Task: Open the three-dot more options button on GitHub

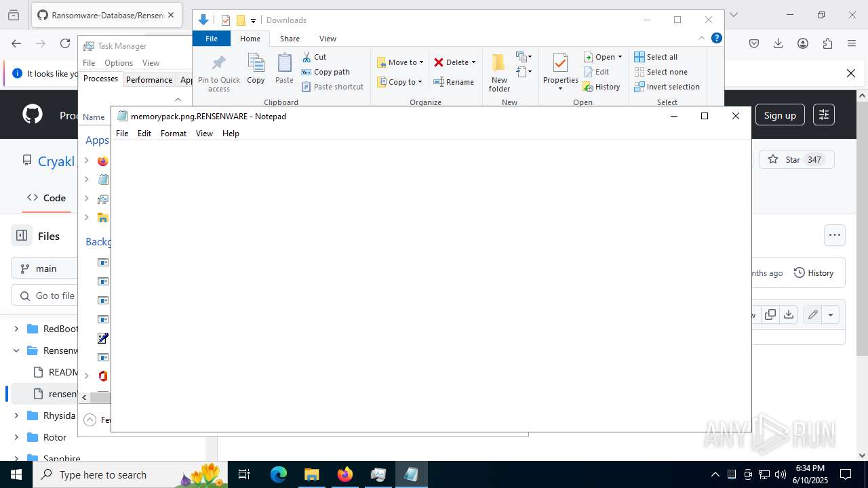Action: [x=835, y=235]
